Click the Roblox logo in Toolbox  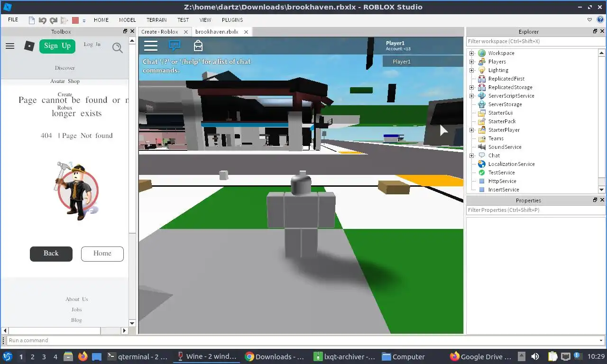click(x=29, y=46)
